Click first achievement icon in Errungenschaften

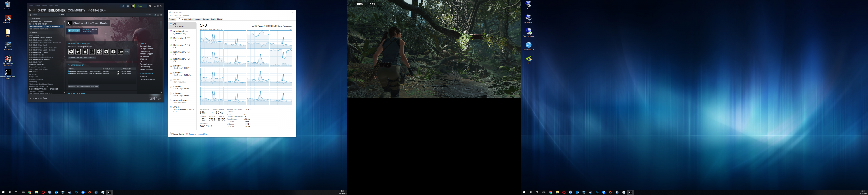[x=71, y=51]
